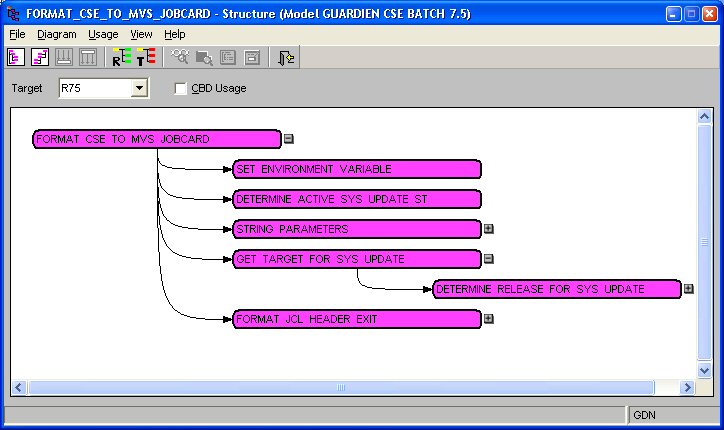Expand the FORMAT JCL HEADER EXIT node

[489, 319]
